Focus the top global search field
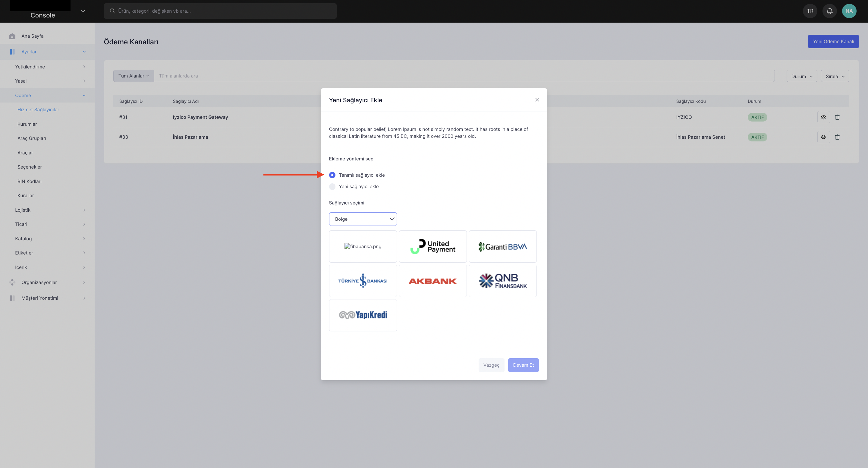Screen dimensions: 868x468 point(220,11)
